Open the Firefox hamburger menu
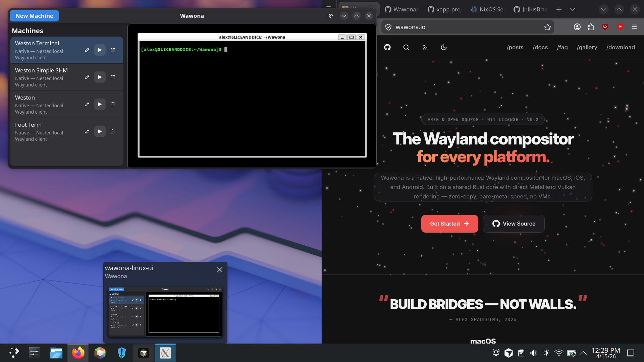 click(634, 27)
